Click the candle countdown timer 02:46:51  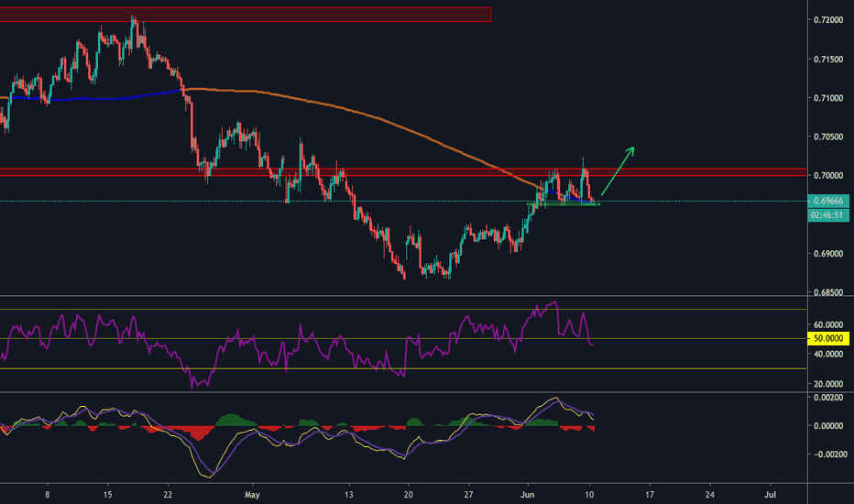[827, 215]
